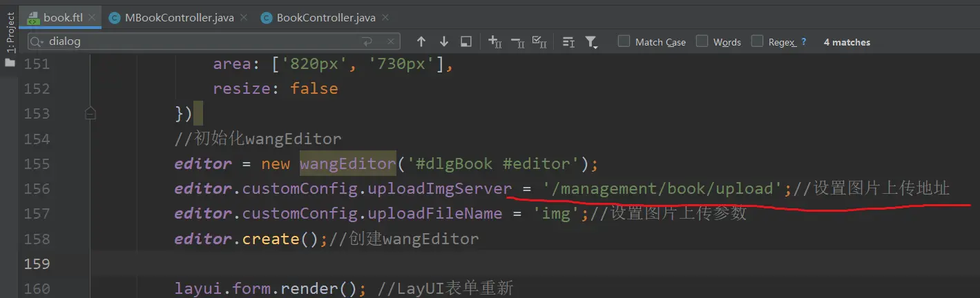This screenshot has width=980, height=298.
Task: Click the '//初始化wangEditor' comment line
Action: point(258,139)
